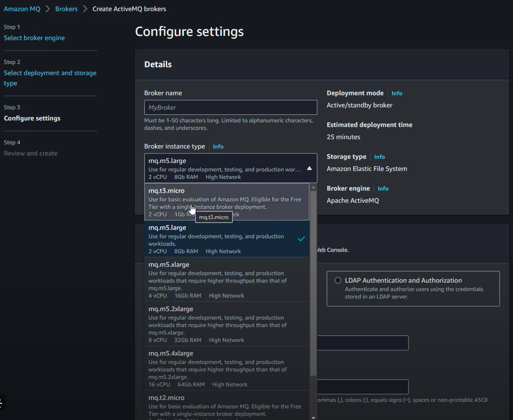Click Review and create step label
The image size is (513, 420).
coord(31,153)
